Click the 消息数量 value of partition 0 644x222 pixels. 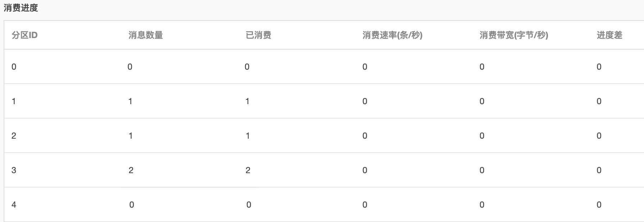(131, 66)
